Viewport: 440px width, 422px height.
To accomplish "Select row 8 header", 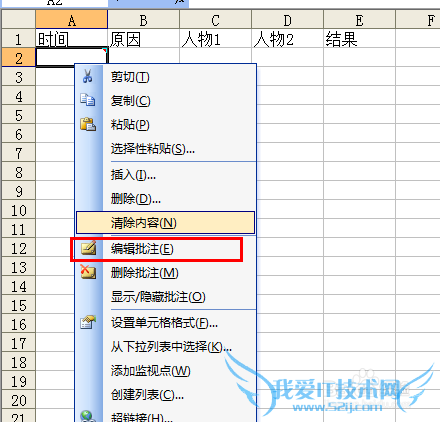I will pos(19,172).
